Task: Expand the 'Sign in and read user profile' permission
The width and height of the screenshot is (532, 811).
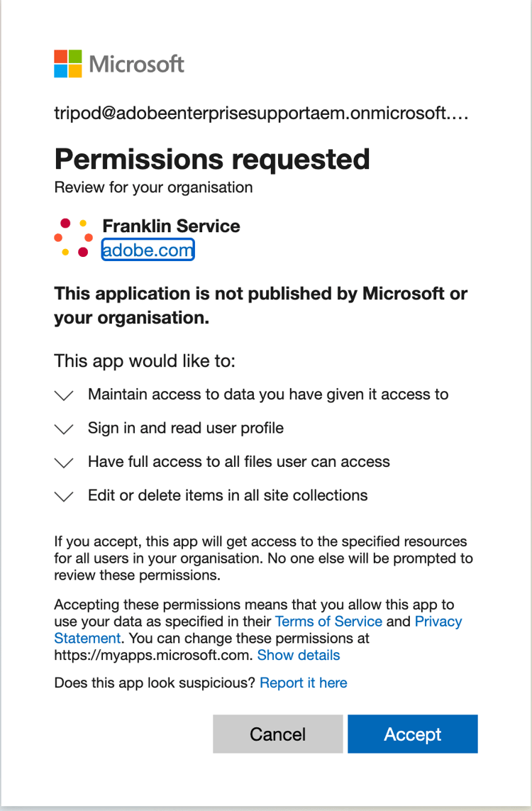Action: point(64,429)
